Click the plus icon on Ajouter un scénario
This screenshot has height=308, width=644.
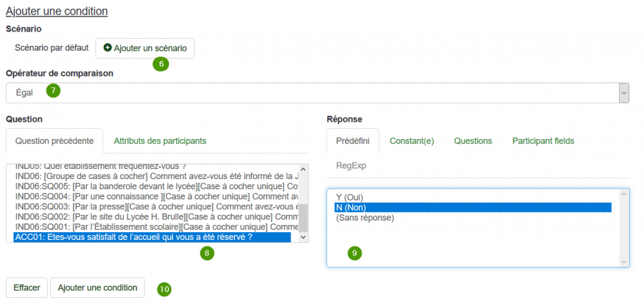(x=107, y=48)
